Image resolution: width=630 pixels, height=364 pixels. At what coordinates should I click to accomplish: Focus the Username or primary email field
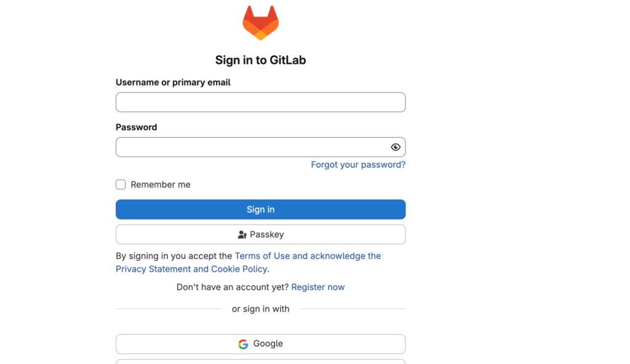point(260,102)
